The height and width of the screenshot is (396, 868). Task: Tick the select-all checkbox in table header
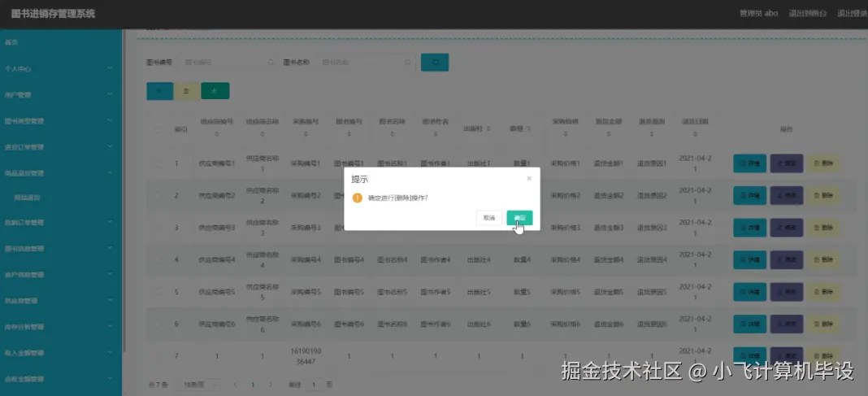[x=158, y=129]
